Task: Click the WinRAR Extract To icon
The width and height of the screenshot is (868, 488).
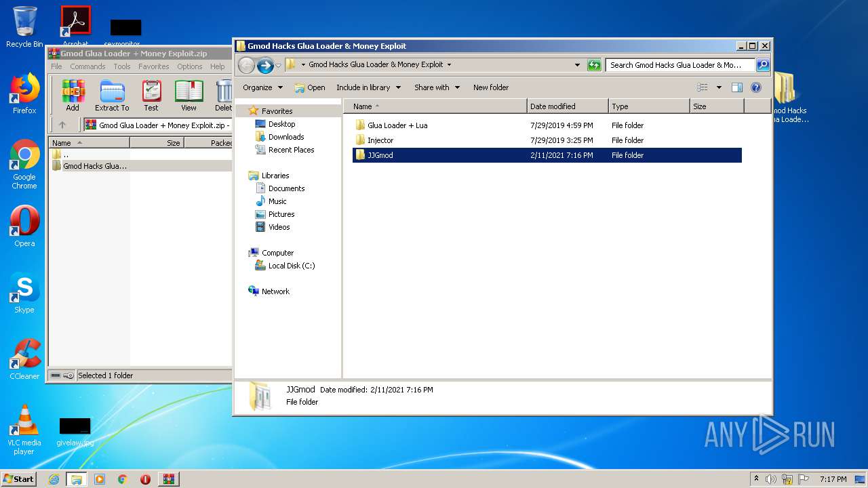Action: tap(112, 95)
